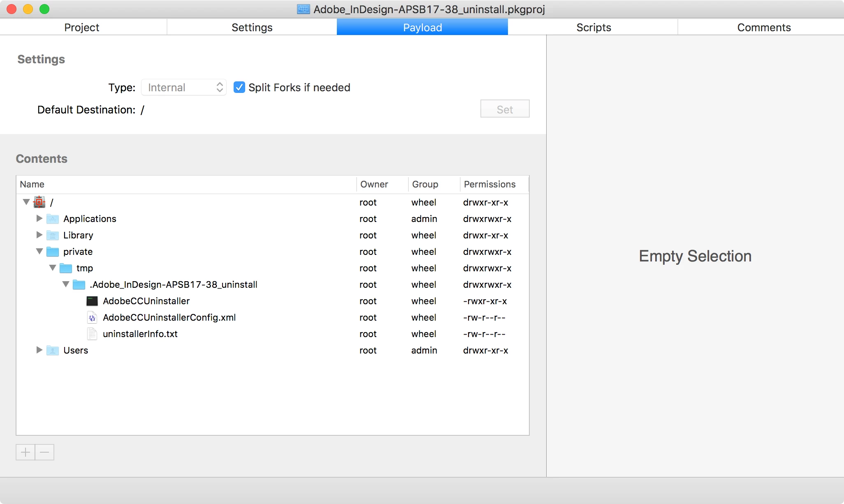Click the AdobeCCUninstaller executable icon
844x504 pixels.
[x=92, y=301]
